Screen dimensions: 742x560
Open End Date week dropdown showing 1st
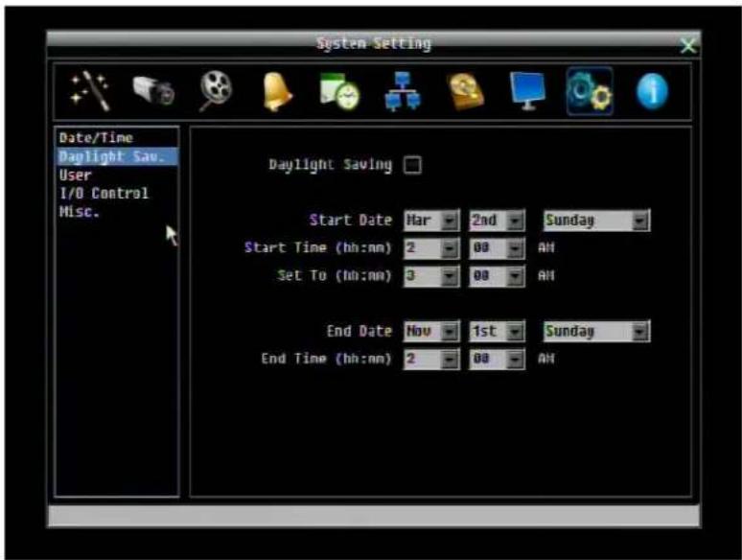tap(497, 331)
